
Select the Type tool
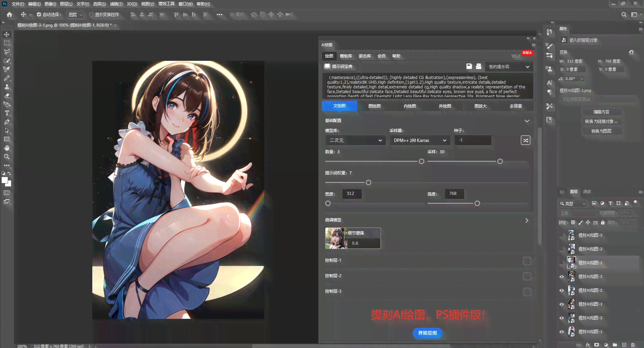tap(7, 113)
